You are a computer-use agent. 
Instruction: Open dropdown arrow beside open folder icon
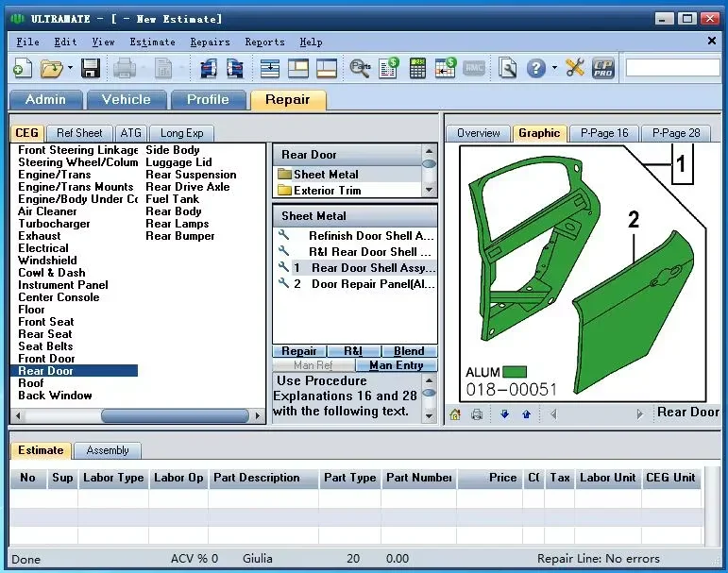(x=69, y=68)
